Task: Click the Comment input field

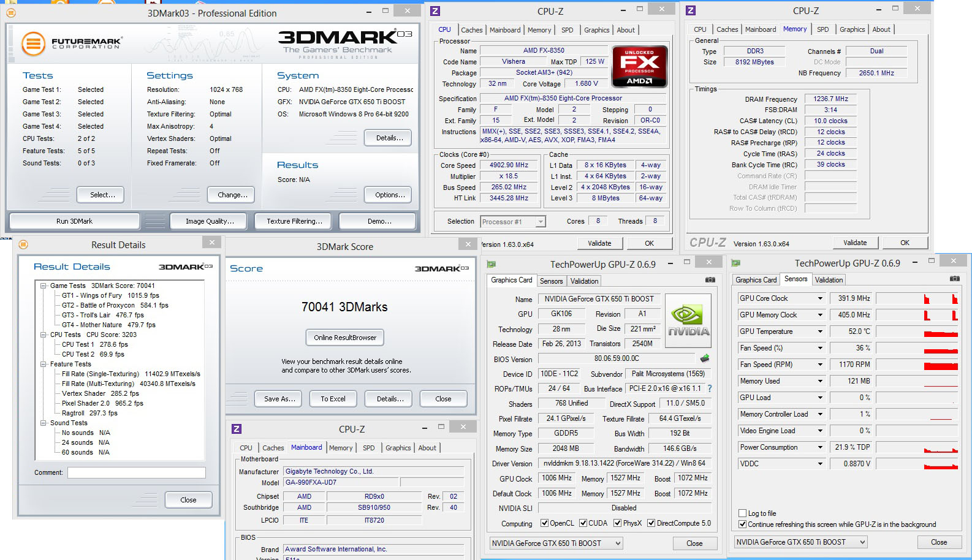Action: [136, 472]
